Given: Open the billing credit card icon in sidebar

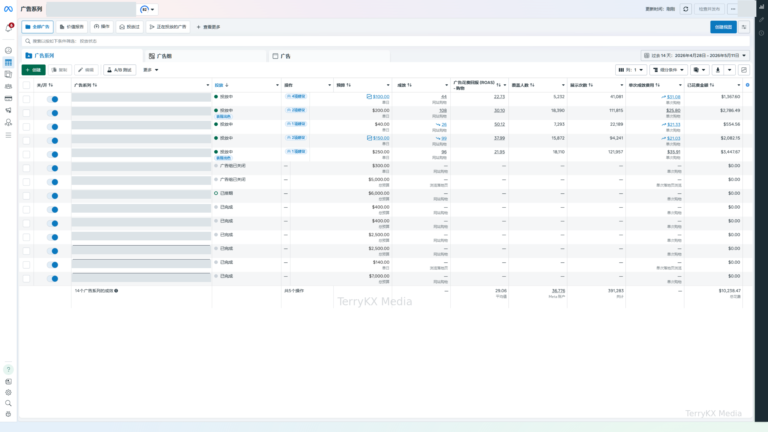Looking at the screenshot, I should pos(8,98).
